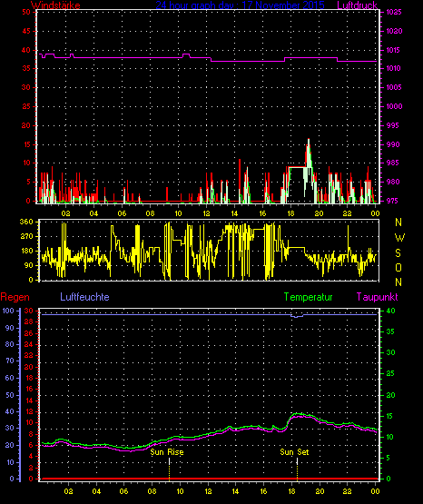Click the W compass direction label

[399, 238]
